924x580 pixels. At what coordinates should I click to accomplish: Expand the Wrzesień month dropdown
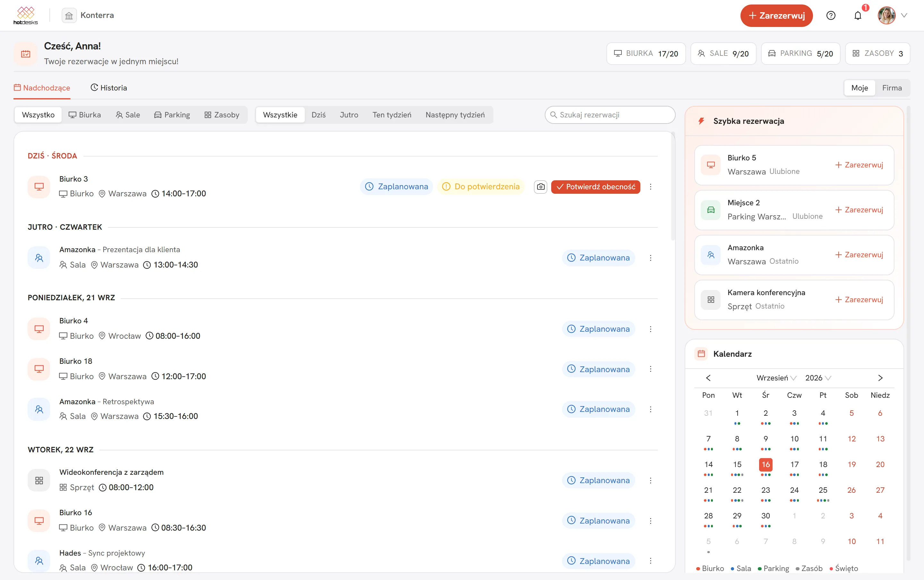point(776,378)
